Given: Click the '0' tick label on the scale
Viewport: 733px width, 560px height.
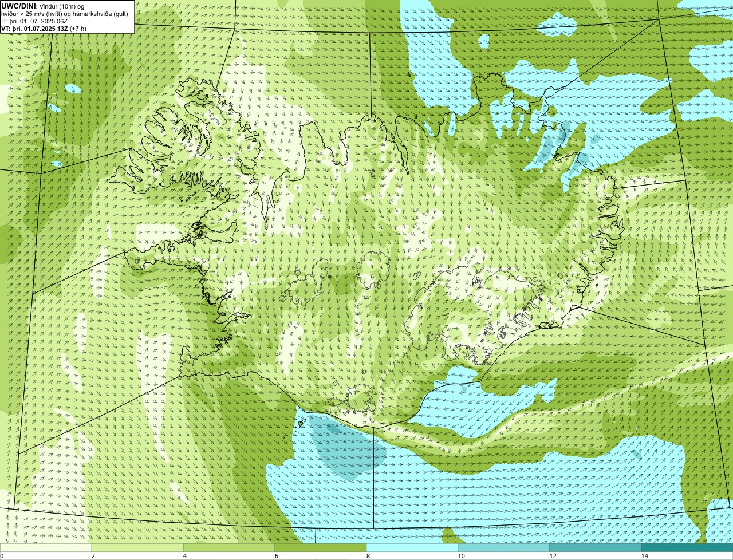Looking at the screenshot, I should pos(2,556).
